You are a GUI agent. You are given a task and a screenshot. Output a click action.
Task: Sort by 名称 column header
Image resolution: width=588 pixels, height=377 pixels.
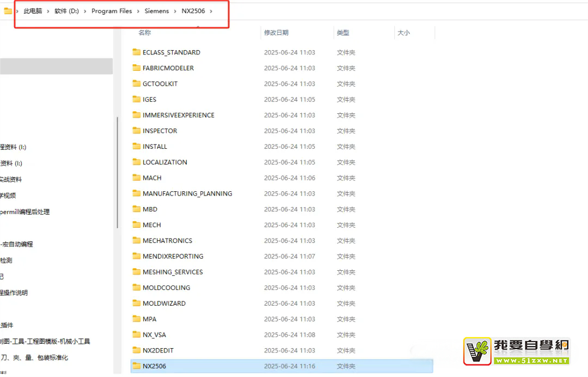click(144, 33)
